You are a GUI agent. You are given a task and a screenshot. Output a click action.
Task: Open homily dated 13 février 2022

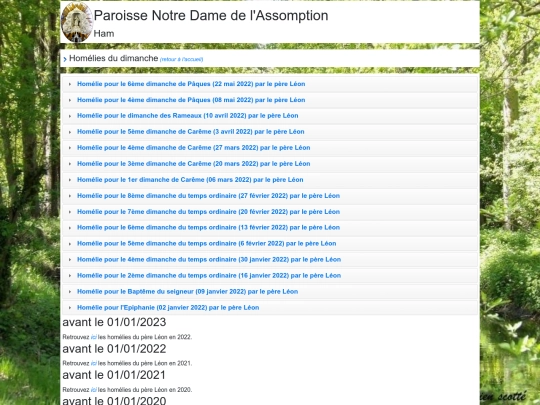208,227
